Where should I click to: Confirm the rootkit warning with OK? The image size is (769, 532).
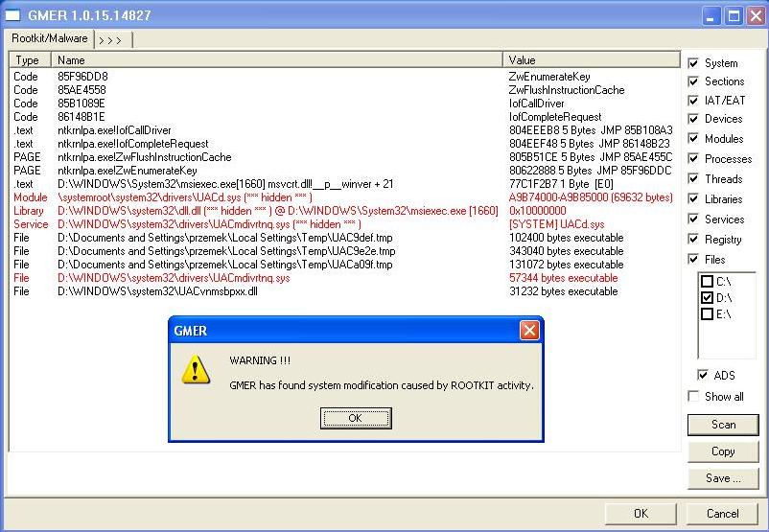click(x=356, y=418)
